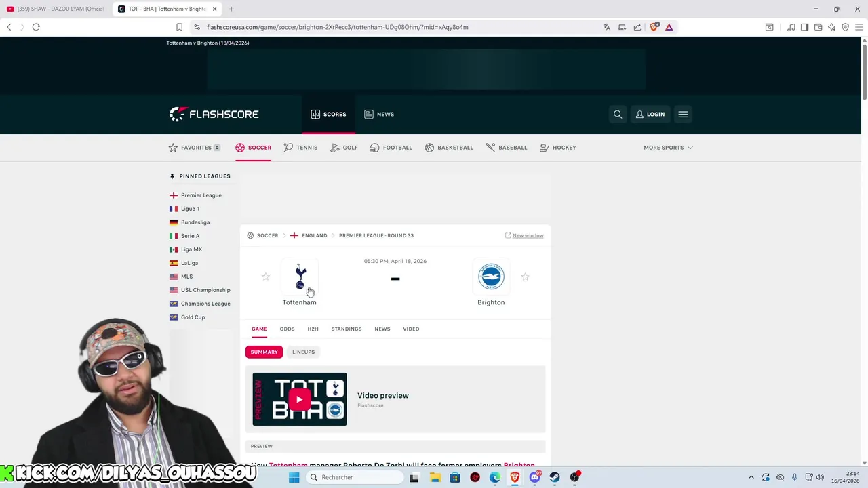The image size is (868, 488).
Task: Select the Golf sport tab
Action: tap(344, 148)
